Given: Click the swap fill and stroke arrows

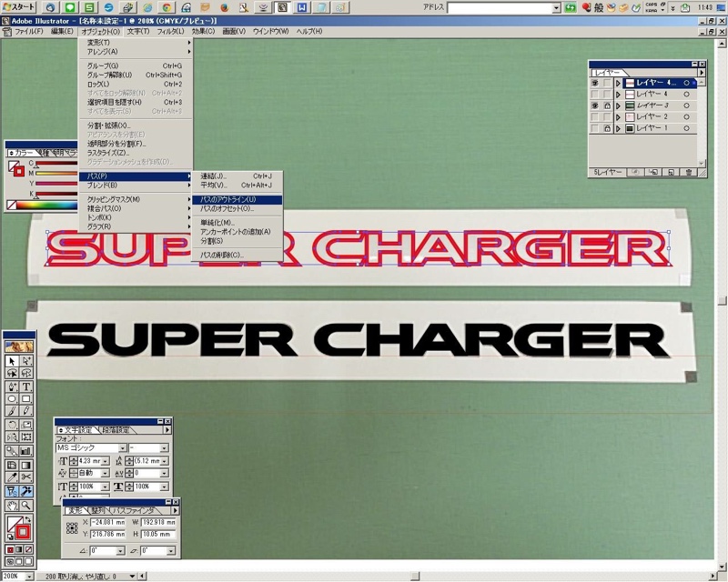Looking at the screenshot, I should pyautogui.click(x=28, y=519).
